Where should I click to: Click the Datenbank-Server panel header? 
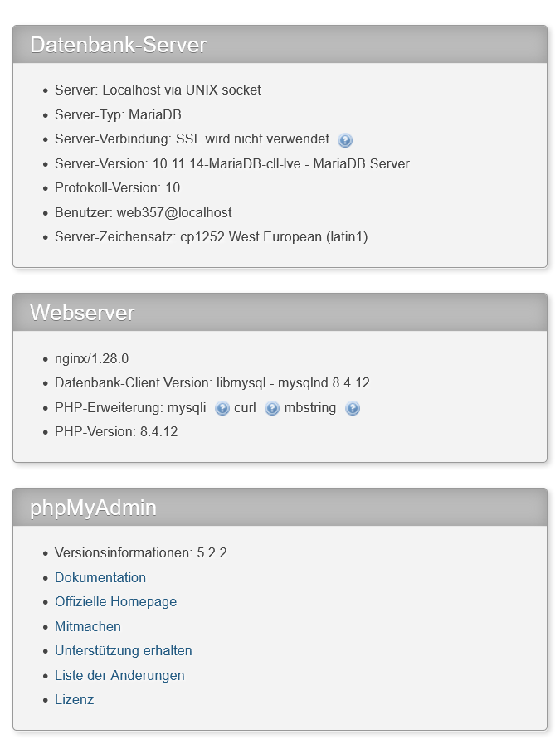pyautogui.click(x=119, y=46)
